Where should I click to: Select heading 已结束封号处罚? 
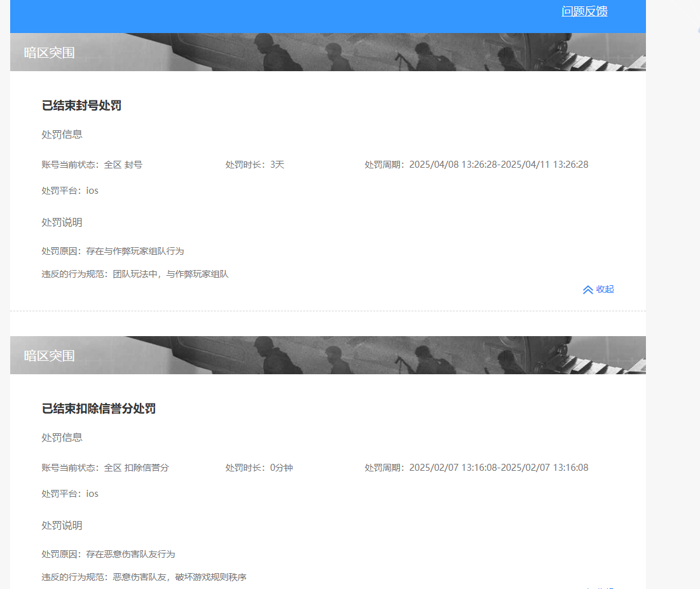[x=81, y=105]
